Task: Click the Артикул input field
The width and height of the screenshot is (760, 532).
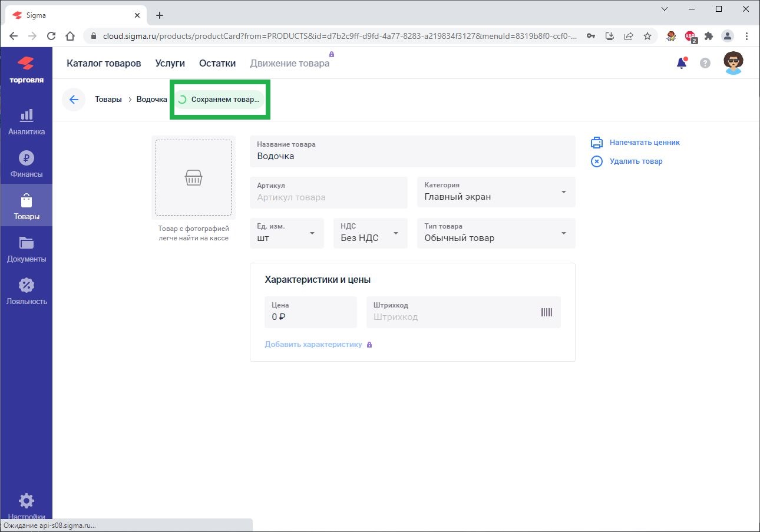Action: pyautogui.click(x=328, y=197)
